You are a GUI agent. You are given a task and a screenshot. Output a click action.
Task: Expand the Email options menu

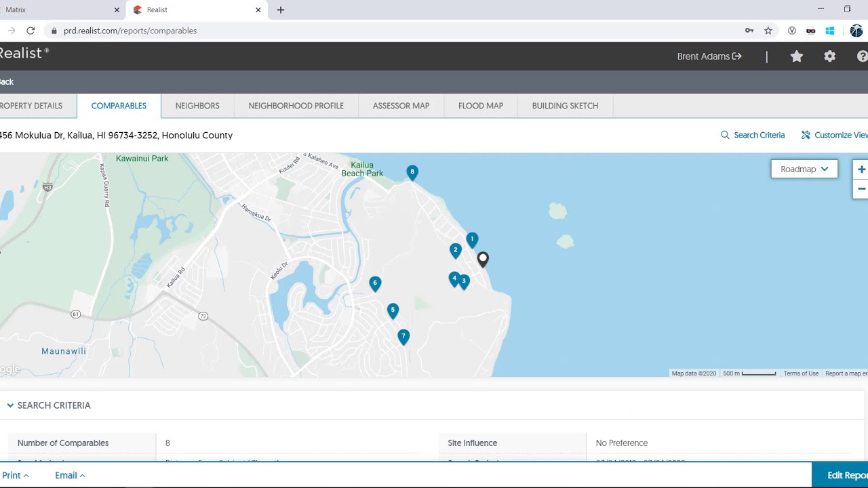pyautogui.click(x=70, y=475)
